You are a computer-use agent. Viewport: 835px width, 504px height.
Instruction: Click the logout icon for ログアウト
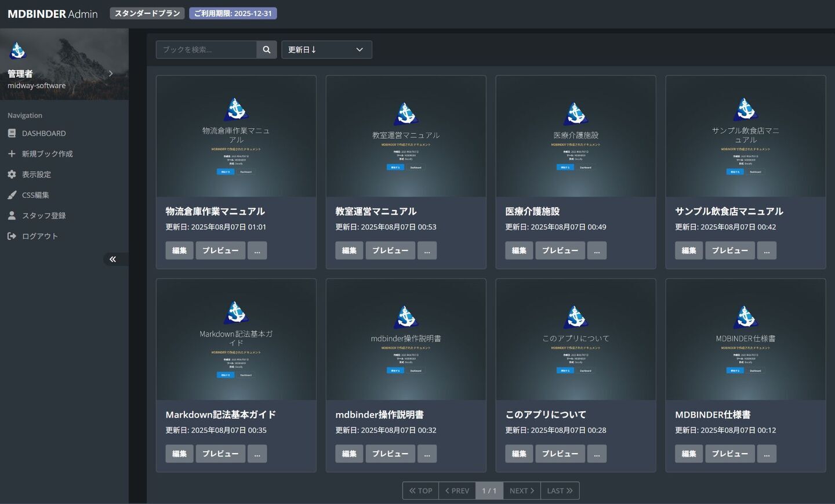click(12, 236)
